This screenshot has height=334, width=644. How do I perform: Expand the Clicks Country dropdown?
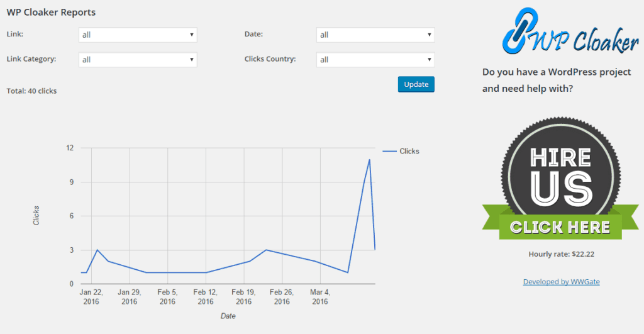(x=375, y=60)
